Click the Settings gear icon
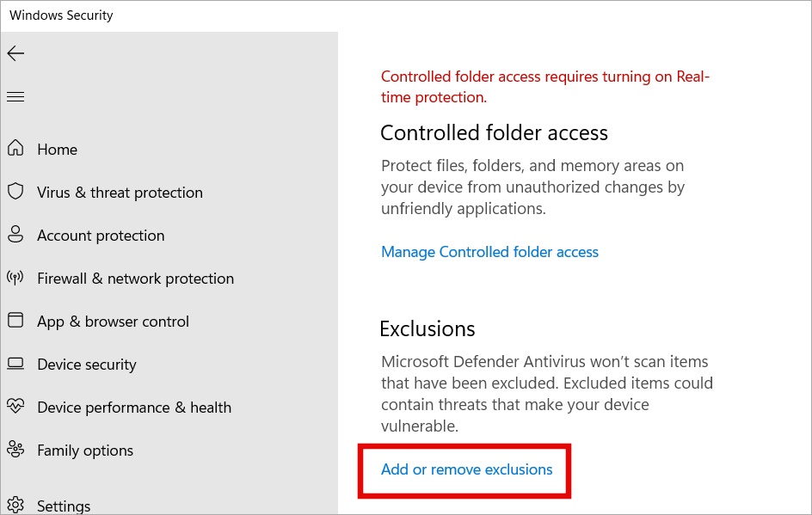Screen dimensions: 812x515 pos(15,504)
